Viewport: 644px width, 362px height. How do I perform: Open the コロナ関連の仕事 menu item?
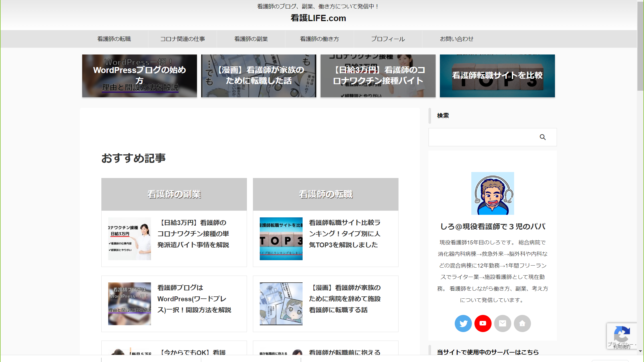(x=182, y=39)
